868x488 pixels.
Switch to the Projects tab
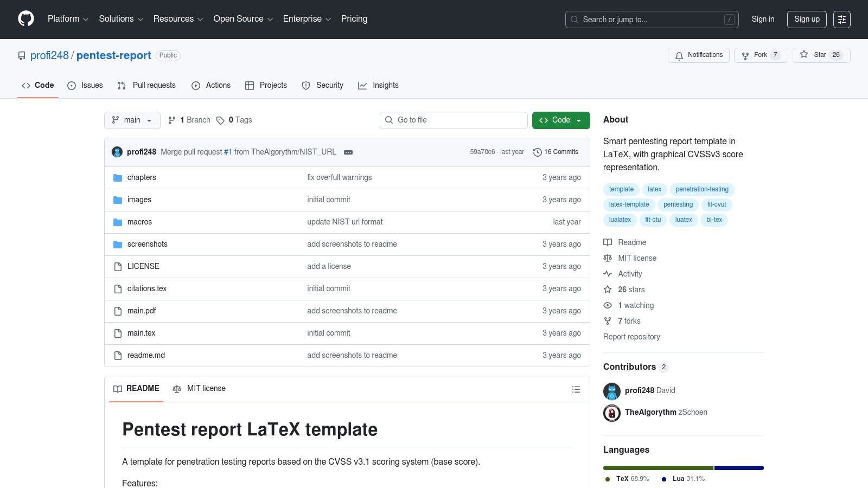(x=266, y=86)
